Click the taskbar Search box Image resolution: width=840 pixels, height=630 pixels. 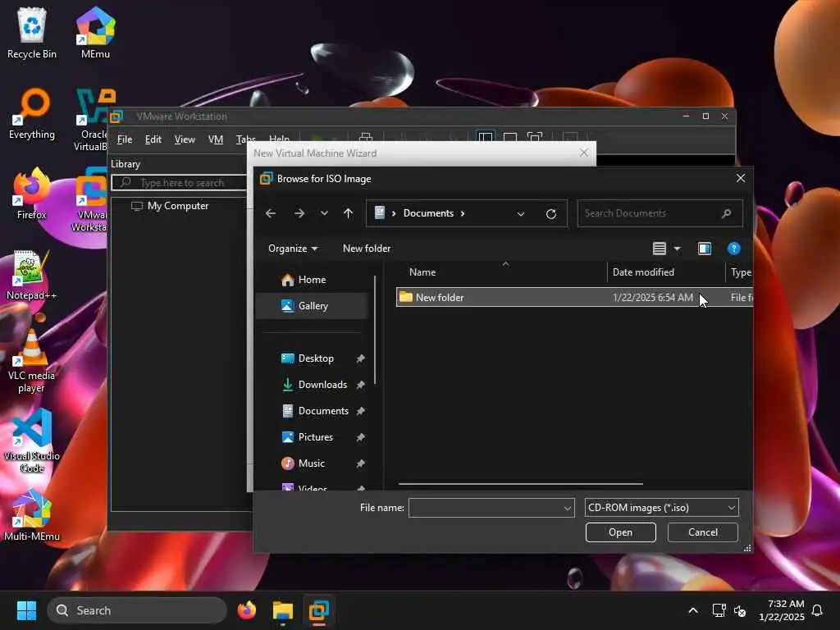137,610
